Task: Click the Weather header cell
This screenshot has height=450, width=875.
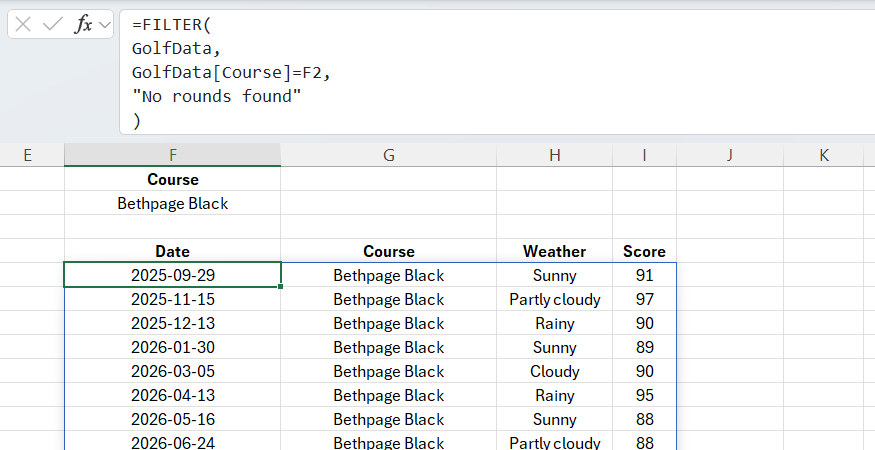Action: [554, 251]
